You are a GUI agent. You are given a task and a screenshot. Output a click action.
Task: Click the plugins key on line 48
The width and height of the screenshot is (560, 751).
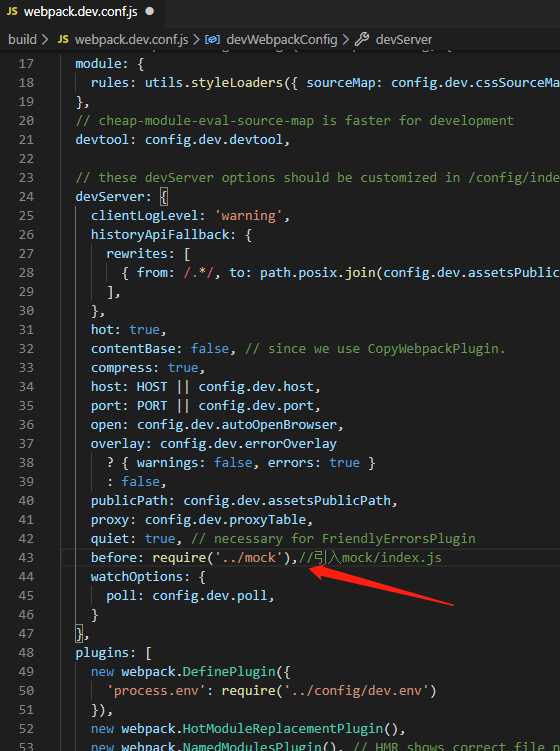point(102,653)
